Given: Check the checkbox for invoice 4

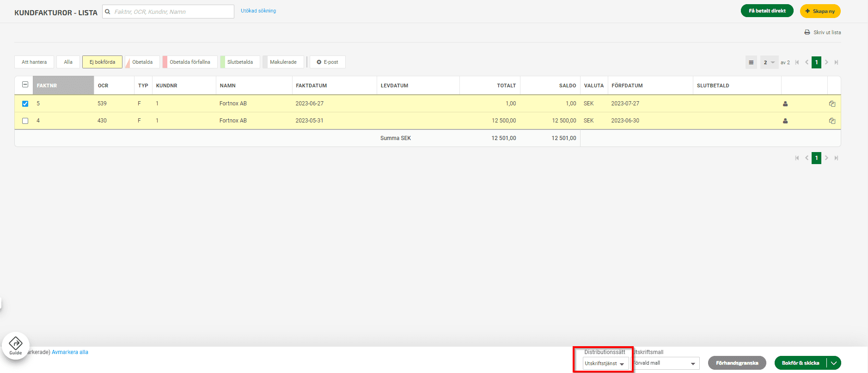Looking at the screenshot, I should 25,121.
